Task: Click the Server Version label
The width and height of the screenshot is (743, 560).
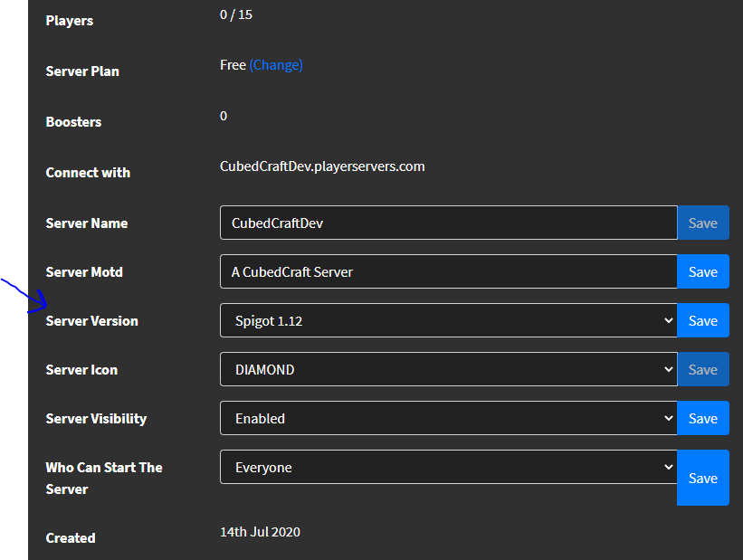Action: (92, 321)
